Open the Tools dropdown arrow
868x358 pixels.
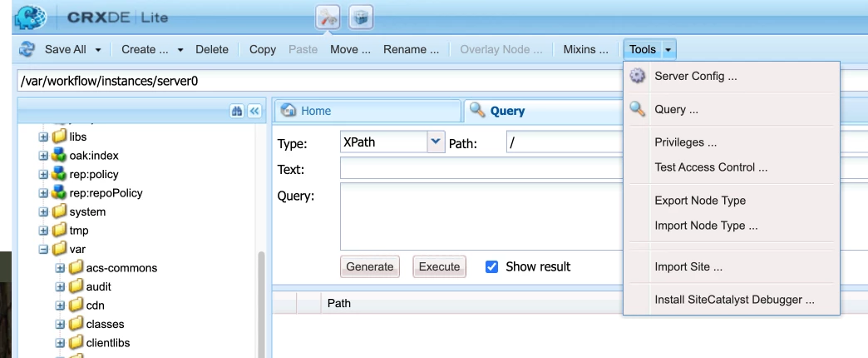(668, 50)
